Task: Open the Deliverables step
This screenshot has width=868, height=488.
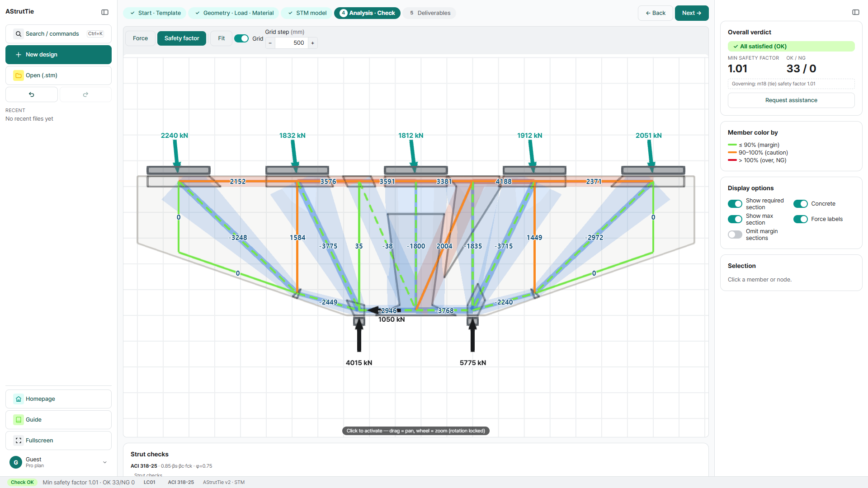Action: (x=429, y=13)
